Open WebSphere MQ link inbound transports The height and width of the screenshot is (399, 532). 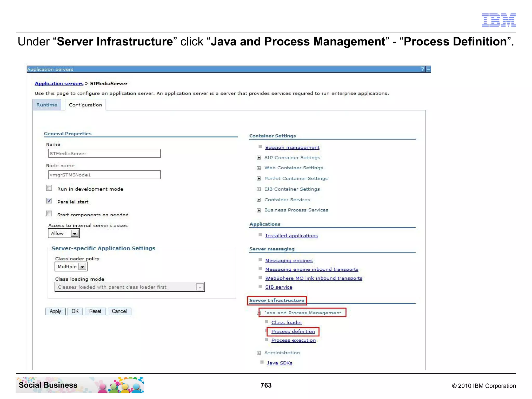[314, 278]
